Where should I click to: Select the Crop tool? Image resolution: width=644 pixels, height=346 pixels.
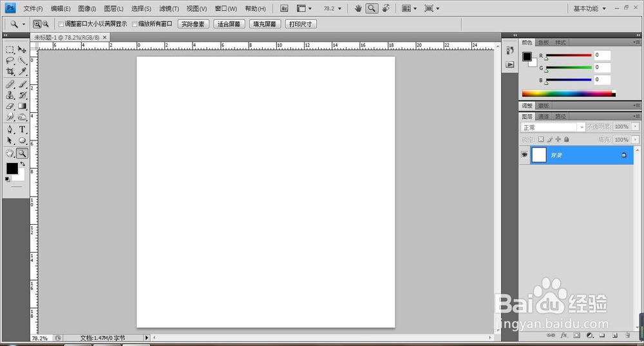point(10,72)
